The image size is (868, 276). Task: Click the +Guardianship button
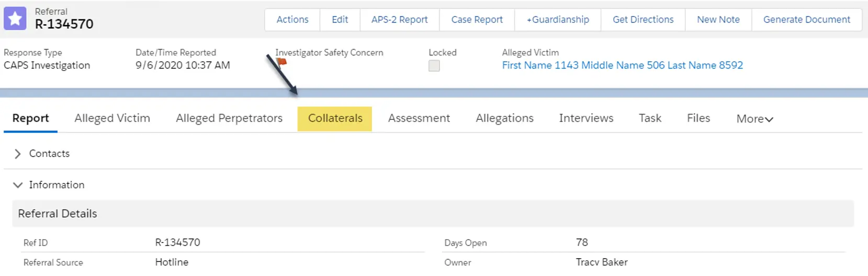tap(558, 19)
